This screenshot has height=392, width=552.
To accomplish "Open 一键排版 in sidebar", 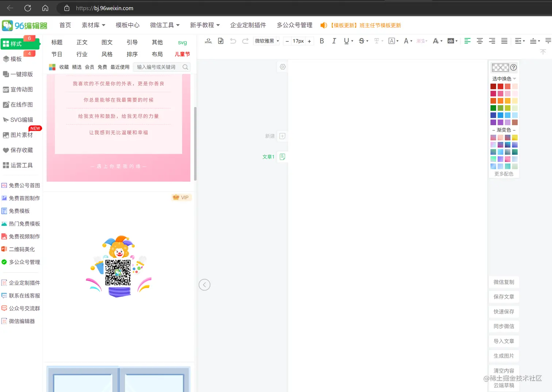I will pos(18,74).
